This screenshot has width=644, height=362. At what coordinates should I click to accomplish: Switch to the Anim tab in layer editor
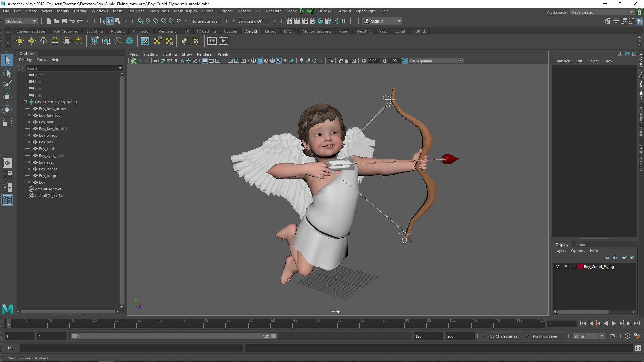click(580, 245)
